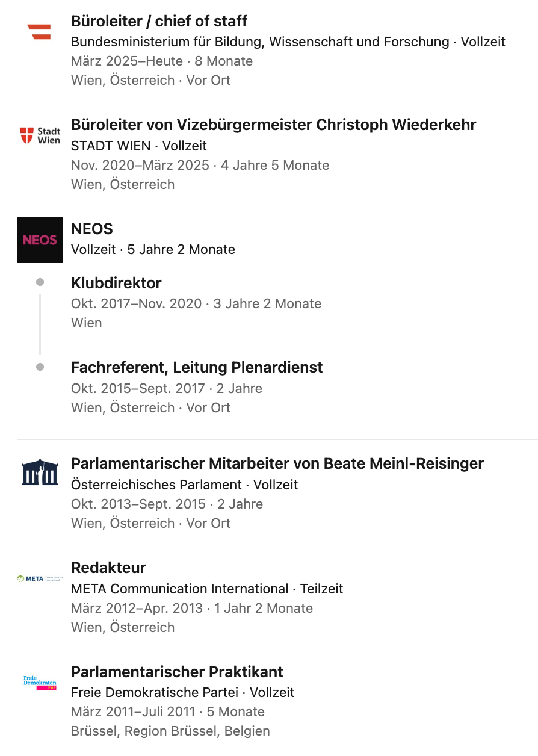Click the META Communication International logo

pos(40,578)
